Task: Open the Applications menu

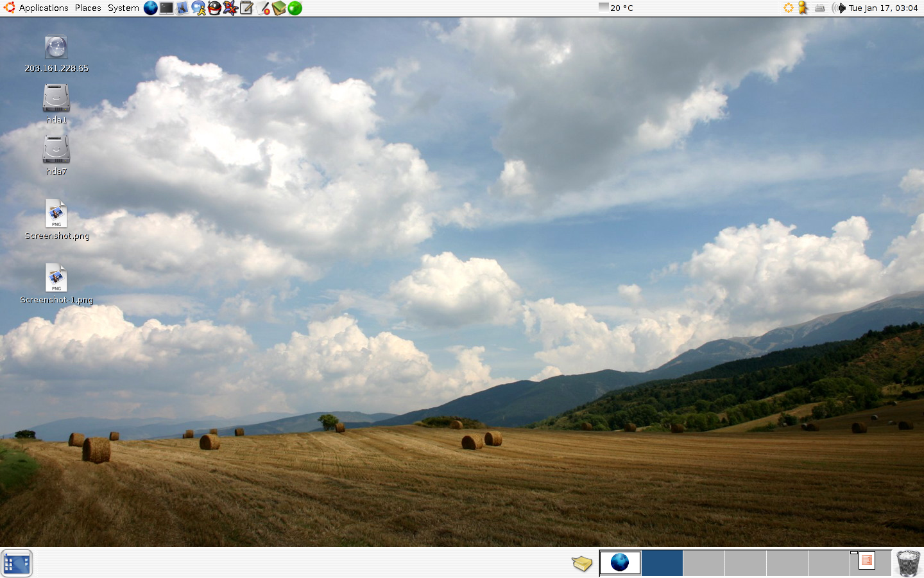Action: pyautogui.click(x=44, y=8)
